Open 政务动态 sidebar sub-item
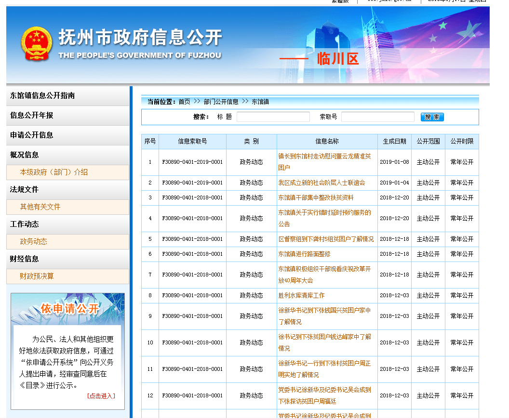Viewport: 509px width, 420px height. point(67,242)
